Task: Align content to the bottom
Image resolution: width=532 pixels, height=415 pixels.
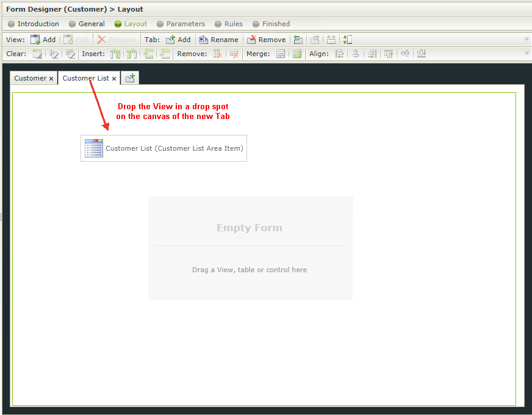Action: coord(422,54)
